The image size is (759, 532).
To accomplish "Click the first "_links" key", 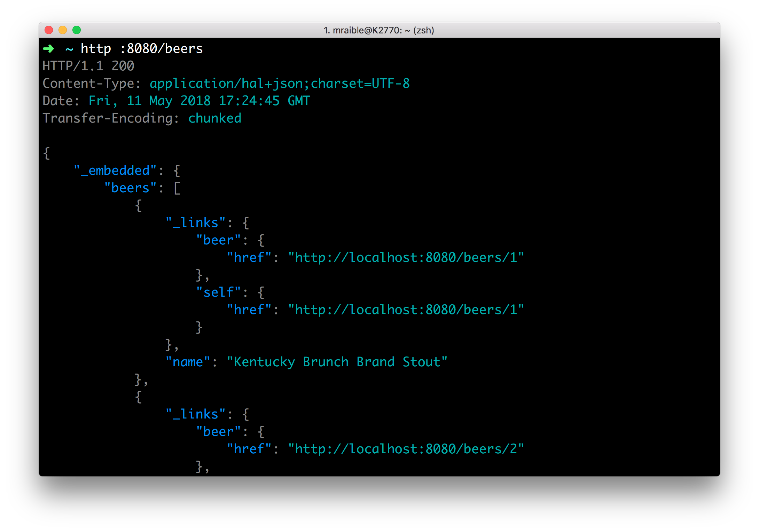I will click(x=196, y=223).
